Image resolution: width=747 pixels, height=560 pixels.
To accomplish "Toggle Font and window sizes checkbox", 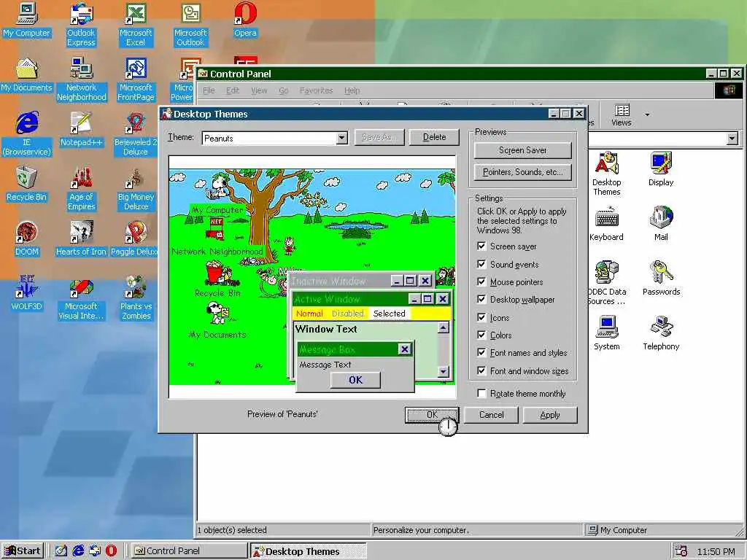I will [481, 371].
